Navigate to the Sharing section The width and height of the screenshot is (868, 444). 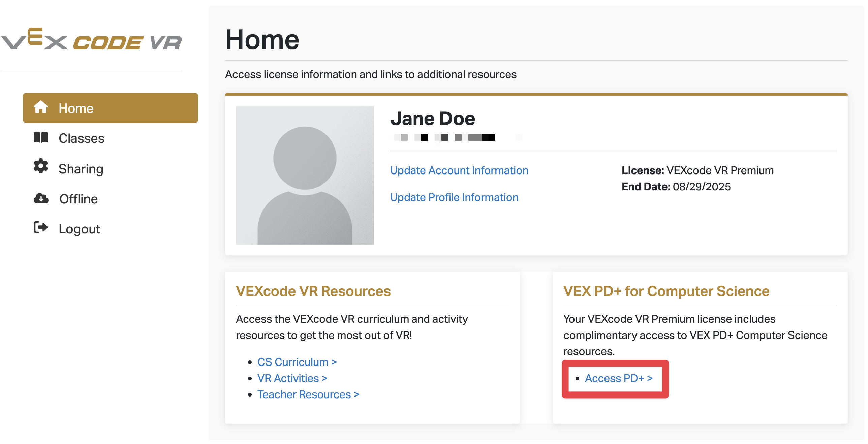(81, 168)
